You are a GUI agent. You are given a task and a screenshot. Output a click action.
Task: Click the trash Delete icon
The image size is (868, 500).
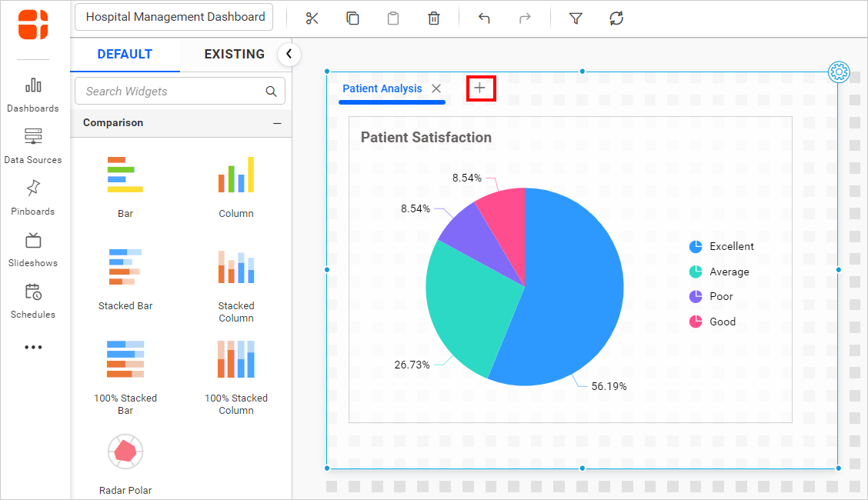(434, 18)
